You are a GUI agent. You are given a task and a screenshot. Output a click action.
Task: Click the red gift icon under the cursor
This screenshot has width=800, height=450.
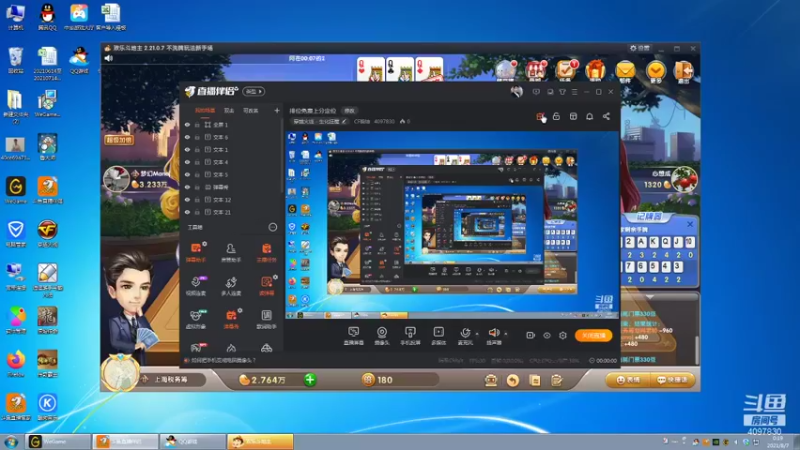point(540,116)
